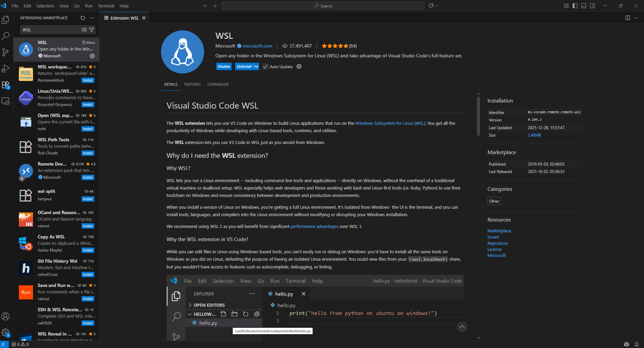644x348 pixels.
Task: Open the Remote Explorer view
Action: (5, 101)
